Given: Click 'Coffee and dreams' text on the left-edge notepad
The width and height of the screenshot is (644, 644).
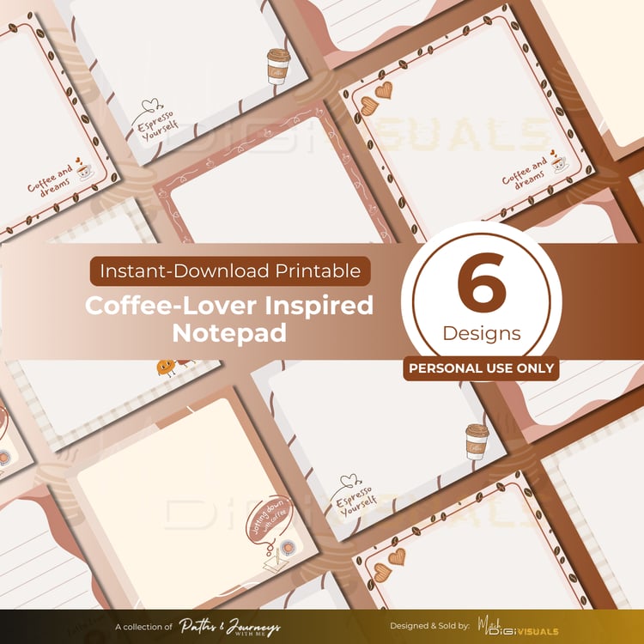Looking at the screenshot, I should point(51,180).
